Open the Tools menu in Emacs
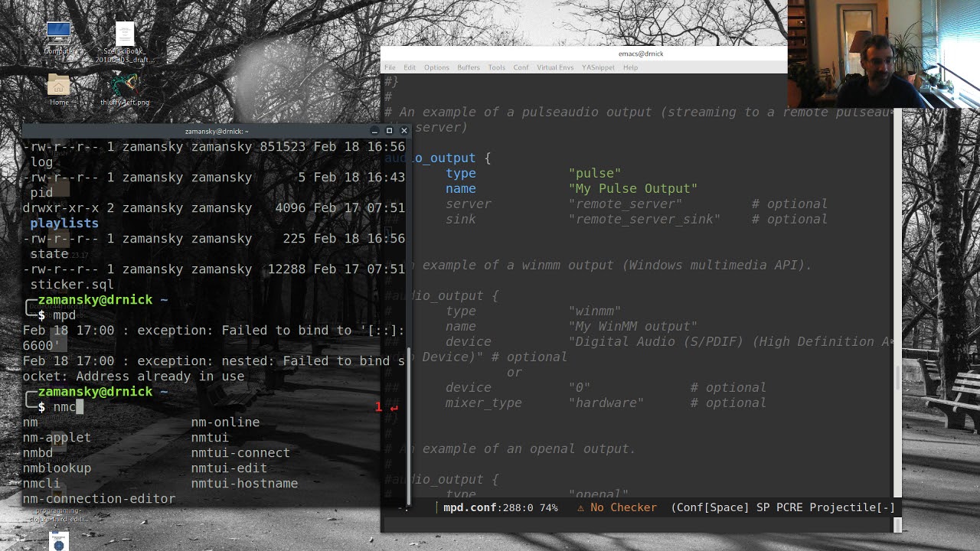Screen dimensions: 980x551 point(497,67)
